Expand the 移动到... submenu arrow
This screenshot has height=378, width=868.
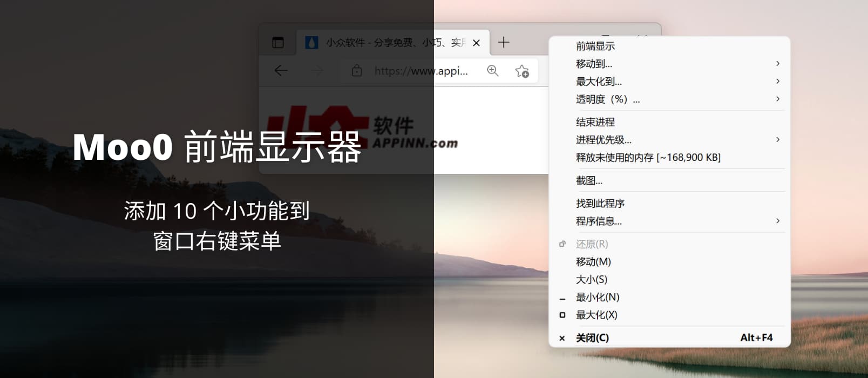point(778,63)
